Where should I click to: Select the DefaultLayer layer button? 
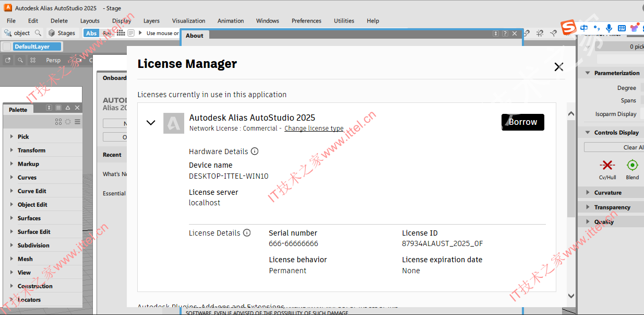[x=37, y=46]
